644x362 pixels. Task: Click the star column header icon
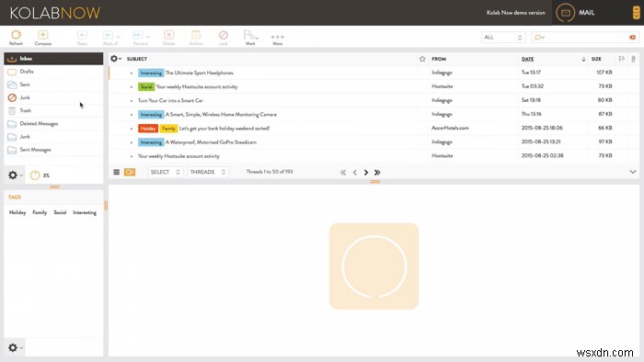click(422, 59)
